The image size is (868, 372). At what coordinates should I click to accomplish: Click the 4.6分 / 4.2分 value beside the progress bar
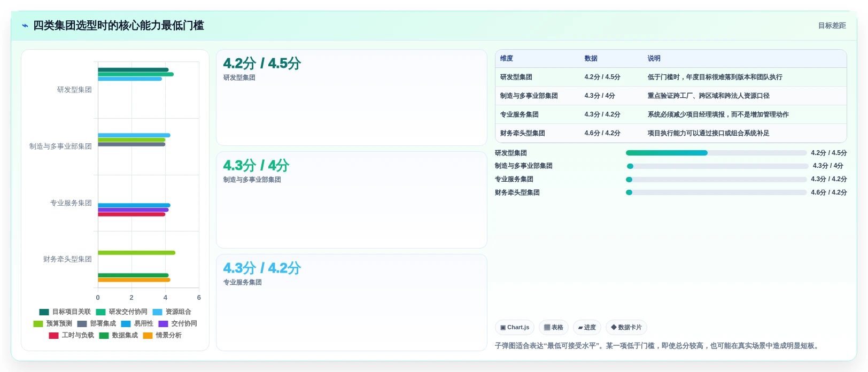point(829,192)
